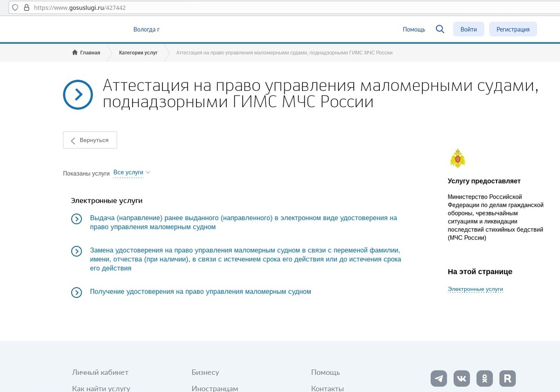The image size is (560, 392).
Task: Open the Rutube R social icon
Action: (508, 378)
